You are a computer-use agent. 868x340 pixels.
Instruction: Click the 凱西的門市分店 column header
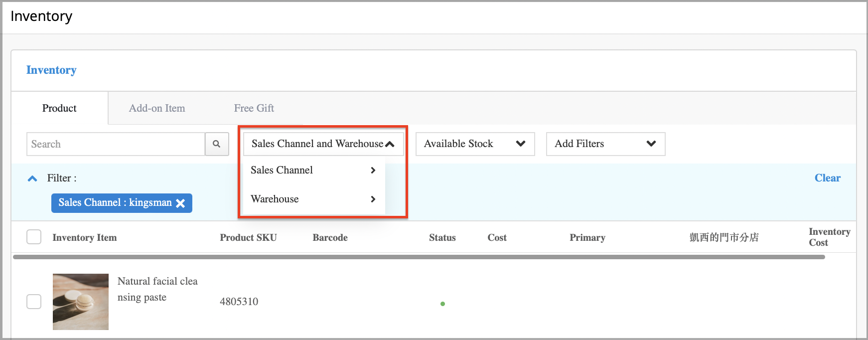coord(724,237)
